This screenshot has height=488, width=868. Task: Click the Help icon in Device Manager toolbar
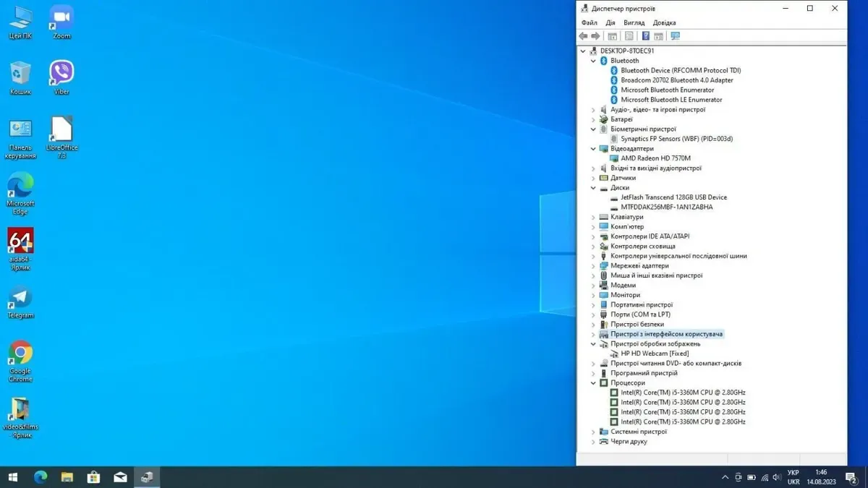click(x=646, y=36)
